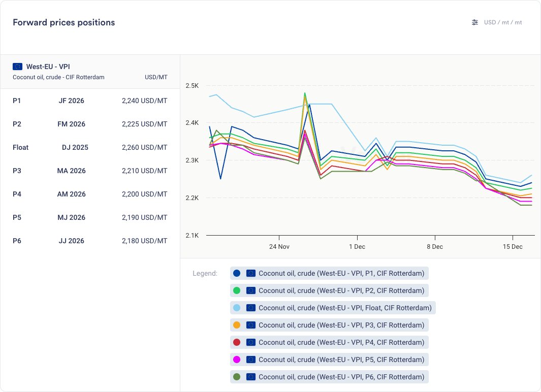The image size is (541, 392).
Task: Click the EU flag beside West-EU - VPI
Action: (18, 67)
